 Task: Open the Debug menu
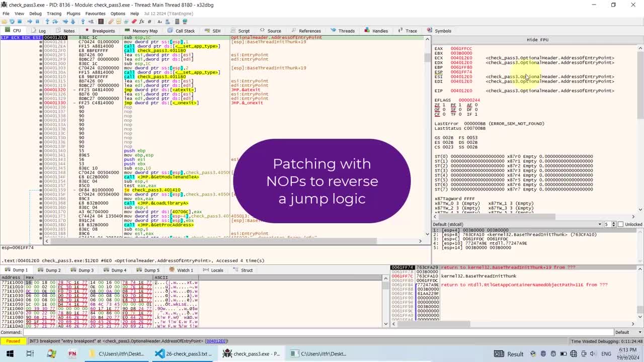click(x=35, y=14)
